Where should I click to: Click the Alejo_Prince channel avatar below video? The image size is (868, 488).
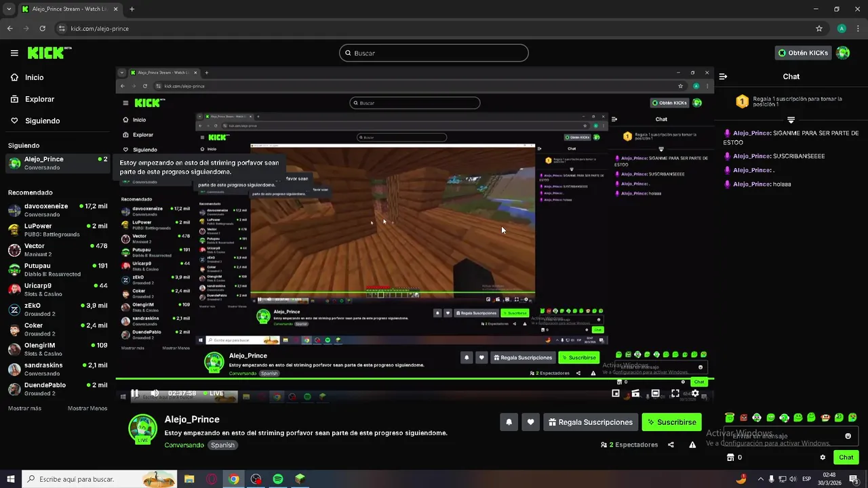pyautogui.click(x=142, y=428)
